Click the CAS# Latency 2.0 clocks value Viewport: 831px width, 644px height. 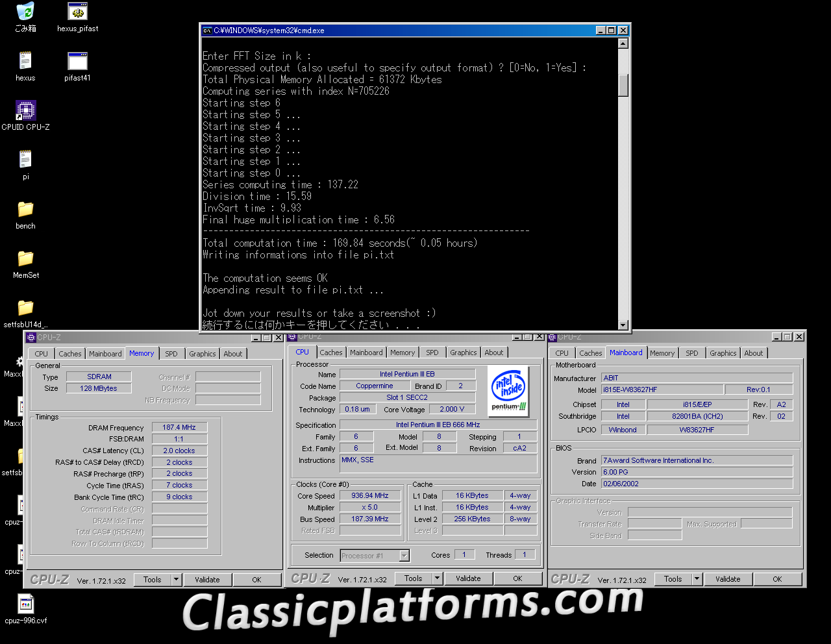[x=180, y=451]
